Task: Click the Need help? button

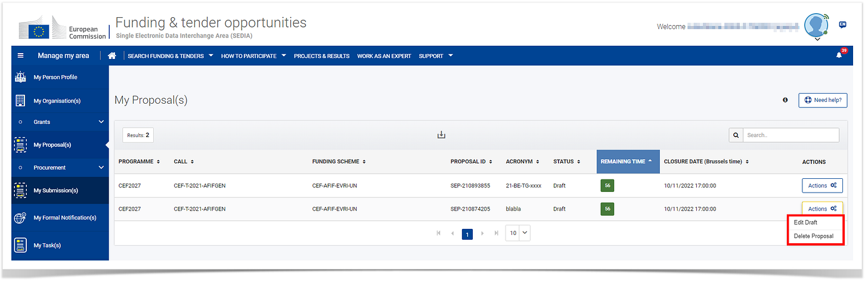Action: 823,100
